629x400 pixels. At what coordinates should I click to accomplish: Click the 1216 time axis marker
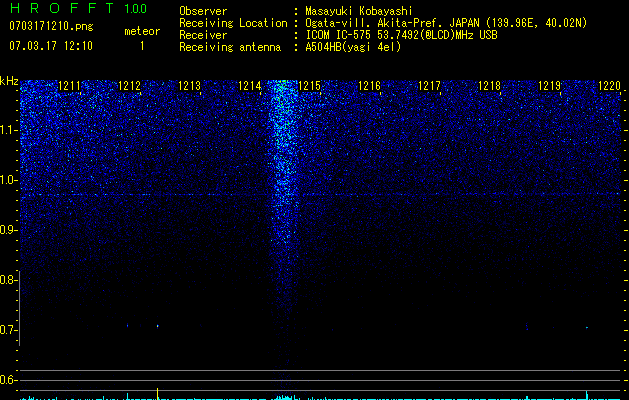(x=369, y=86)
